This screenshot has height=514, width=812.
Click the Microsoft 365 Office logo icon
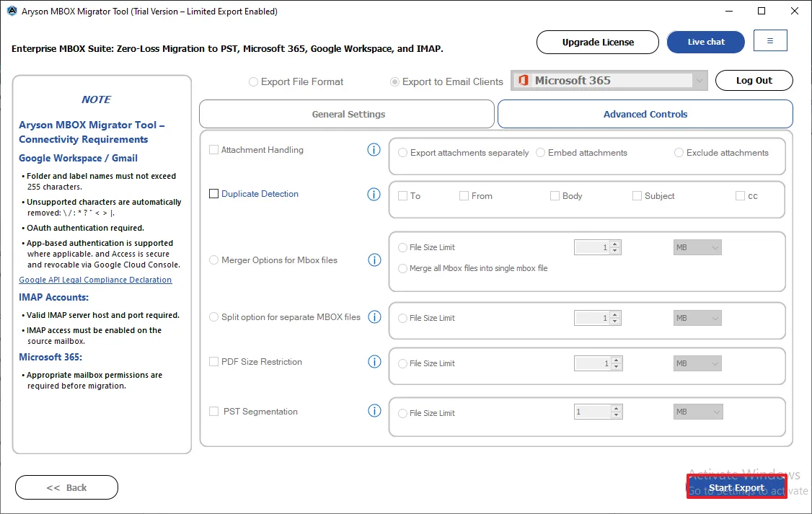pos(524,80)
